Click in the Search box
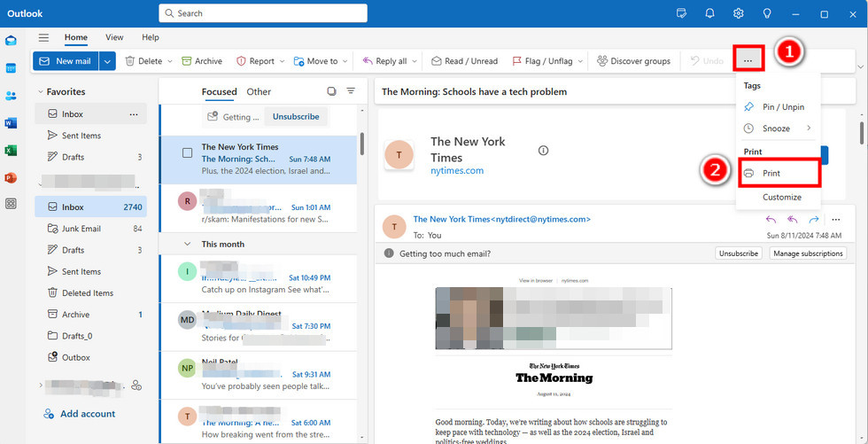 tap(263, 13)
